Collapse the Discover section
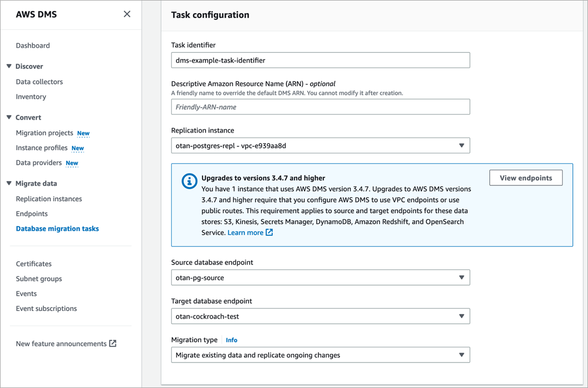The width and height of the screenshot is (588, 388). pos(9,66)
